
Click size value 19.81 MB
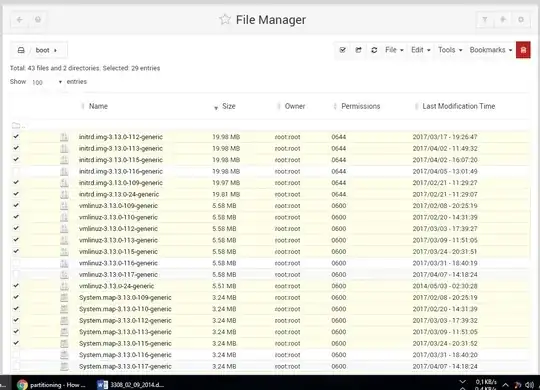point(226,194)
